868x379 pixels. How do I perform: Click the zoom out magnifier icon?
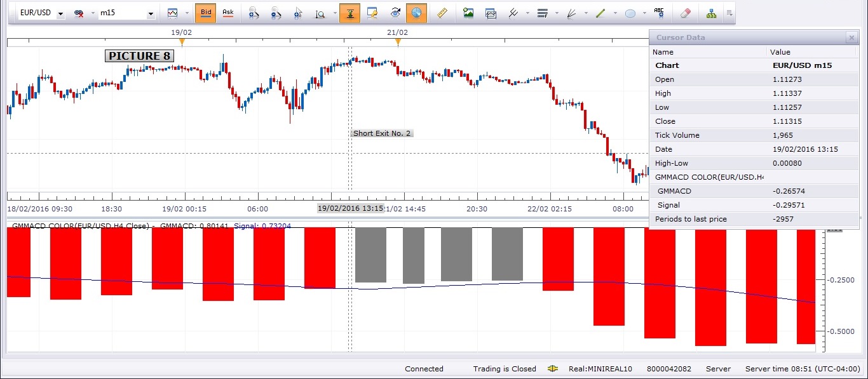coord(275,13)
